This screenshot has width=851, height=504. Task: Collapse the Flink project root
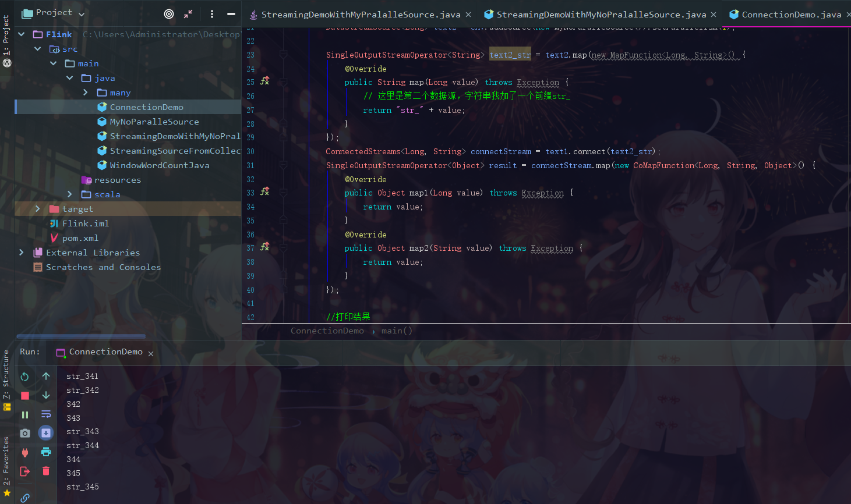tap(22, 34)
